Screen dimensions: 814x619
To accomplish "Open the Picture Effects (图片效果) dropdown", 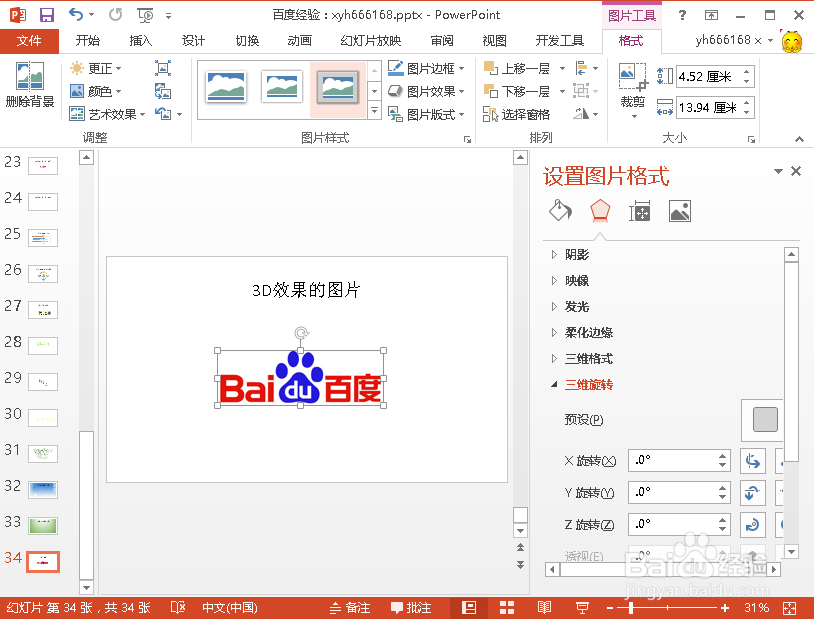I will point(426,91).
